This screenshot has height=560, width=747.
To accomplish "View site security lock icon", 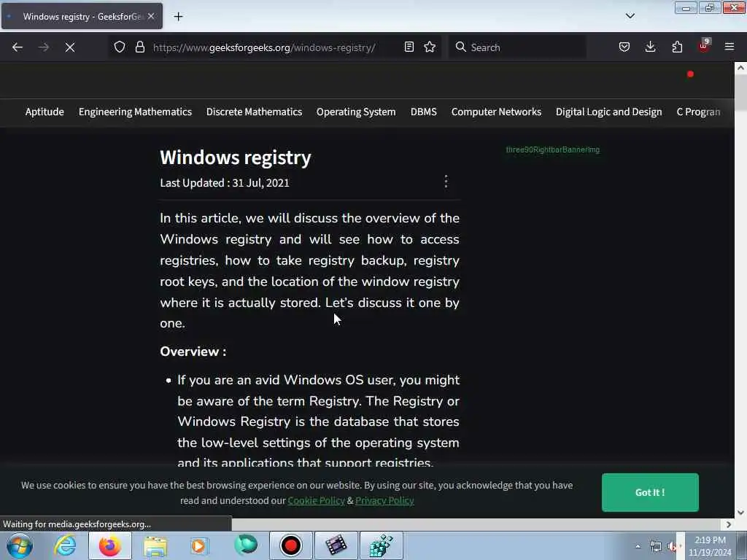I will tap(139, 47).
